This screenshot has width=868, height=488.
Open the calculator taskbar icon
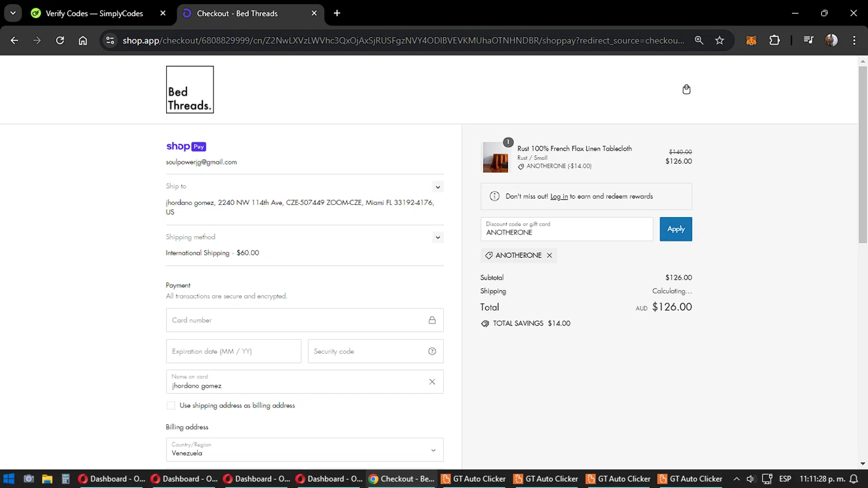65,479
